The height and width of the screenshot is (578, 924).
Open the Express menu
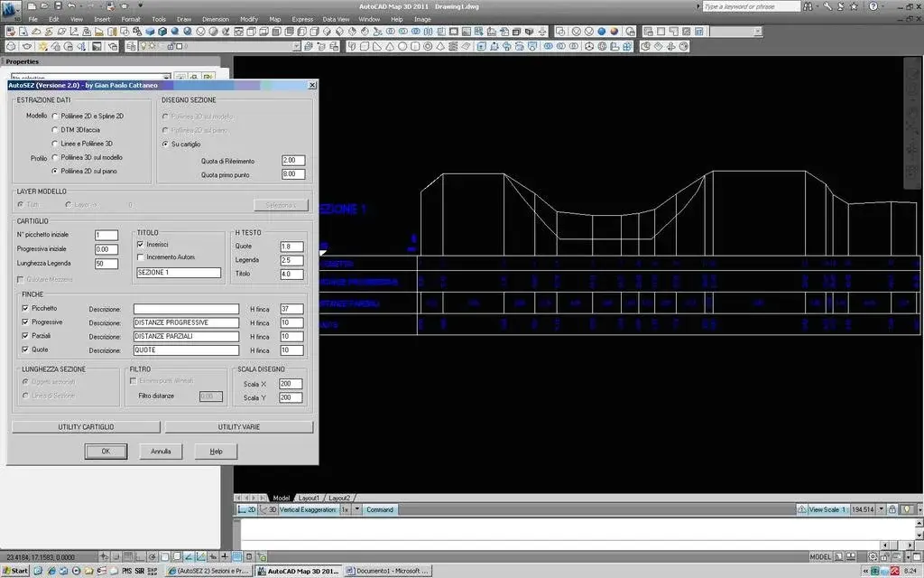click(x=302, y=20)
